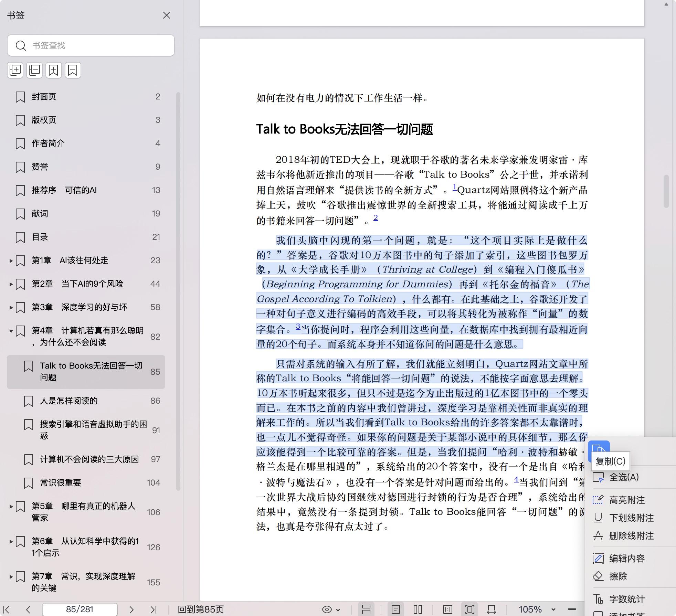The height and width of the screenshot is (616, 676).
Task: Expand 第5章 哪里有真正的机器人管家
Action: click(11, 507)
